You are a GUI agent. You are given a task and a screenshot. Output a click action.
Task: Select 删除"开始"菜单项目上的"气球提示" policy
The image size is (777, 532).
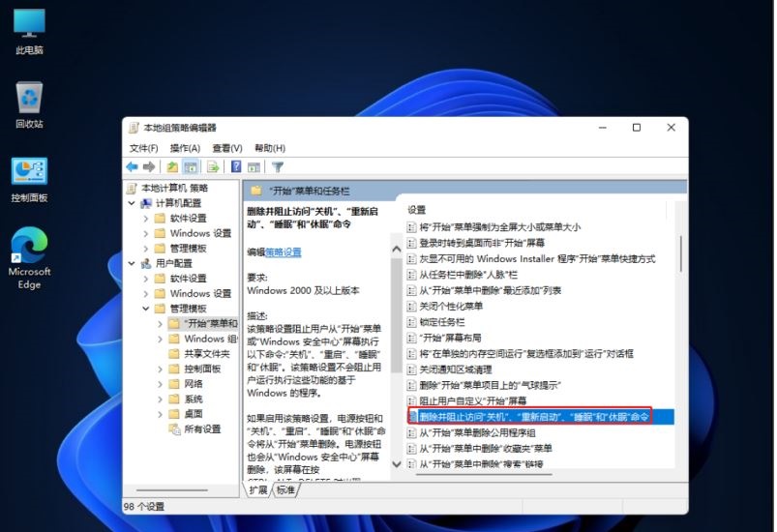(490, 385)
